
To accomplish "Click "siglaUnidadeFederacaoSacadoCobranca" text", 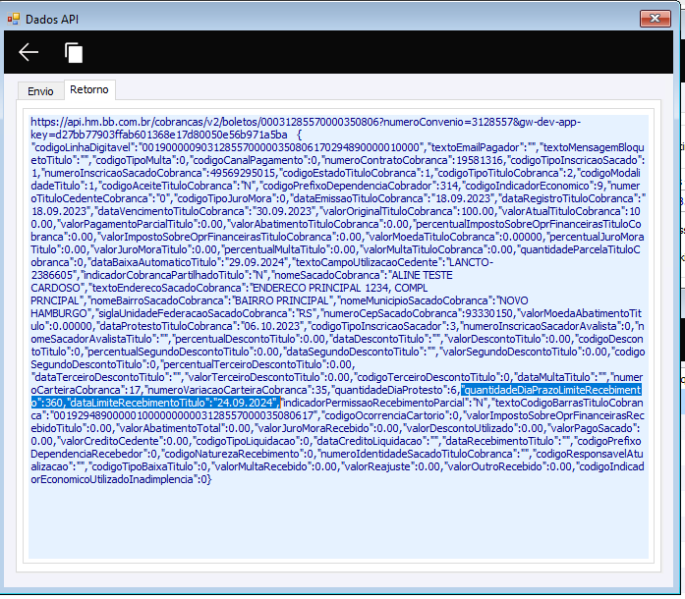I will click(x=193, y=314).
